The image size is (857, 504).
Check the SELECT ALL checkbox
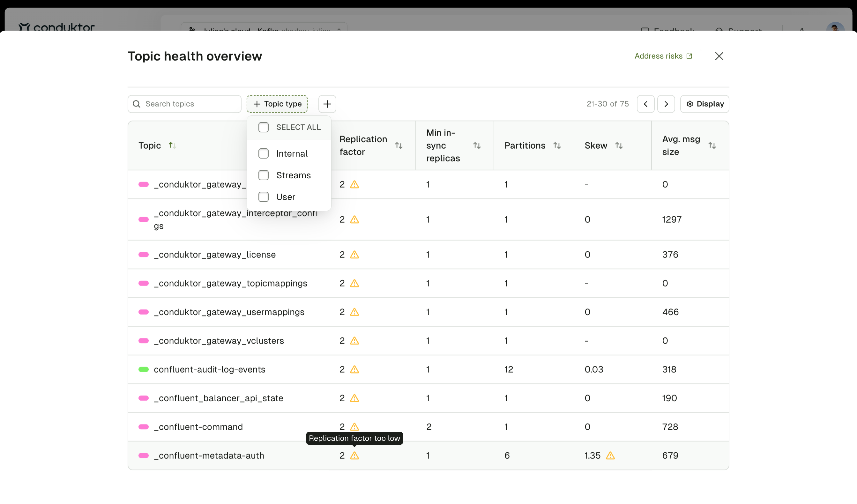(264, 127)
